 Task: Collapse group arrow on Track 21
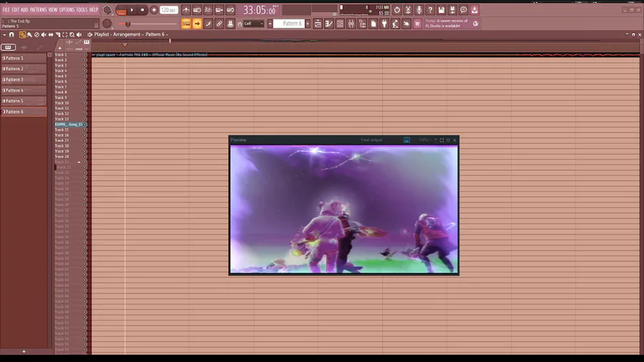point(79,162)
